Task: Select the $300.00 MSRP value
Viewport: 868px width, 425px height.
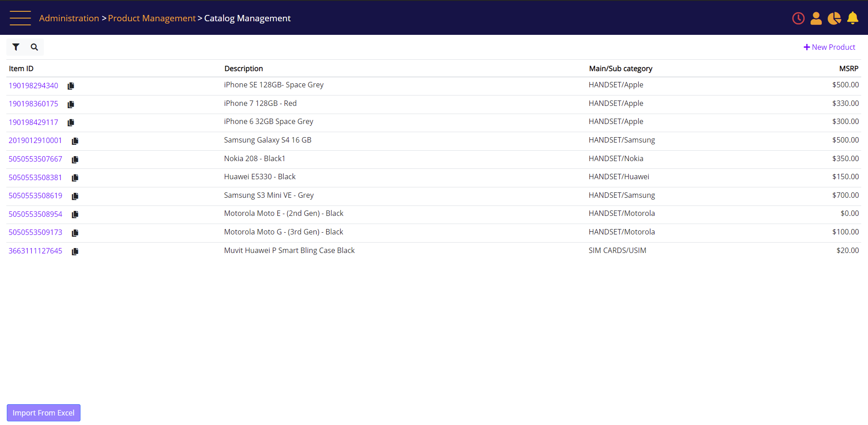Action: point(845,121)
